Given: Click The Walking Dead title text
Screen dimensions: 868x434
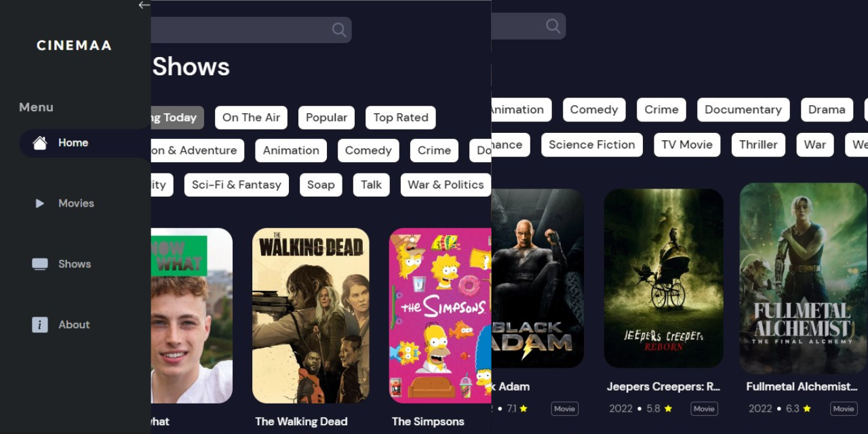Looking at the screenshot, I should [301, 422].
